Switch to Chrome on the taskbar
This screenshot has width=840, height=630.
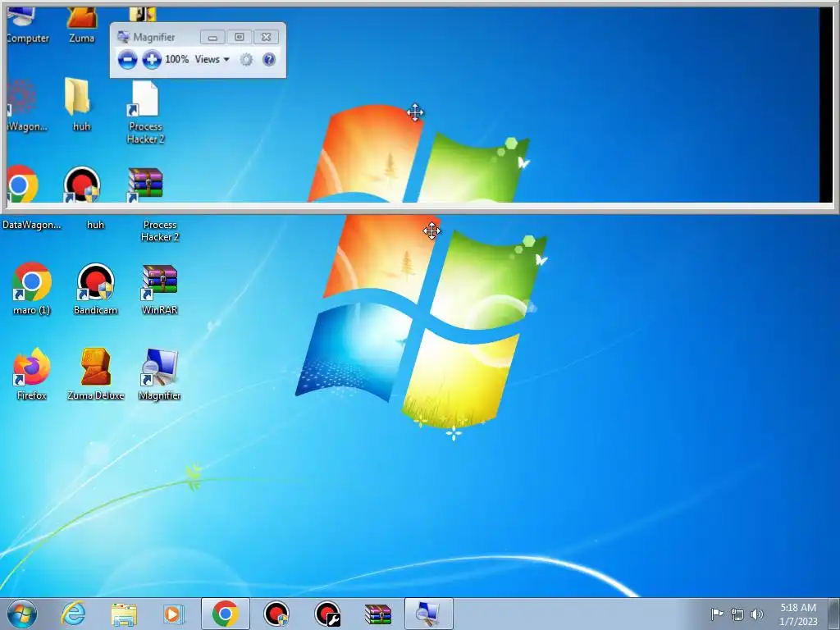pos(226,614)
